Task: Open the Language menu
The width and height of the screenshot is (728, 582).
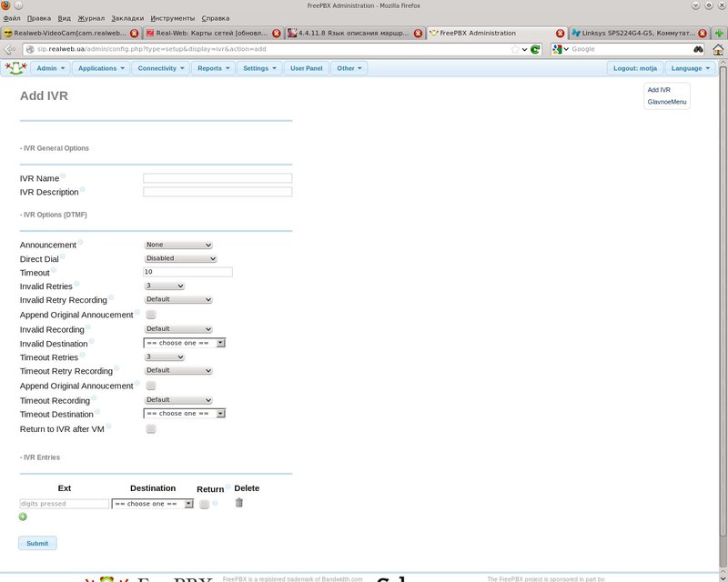Action: [691, 68]
